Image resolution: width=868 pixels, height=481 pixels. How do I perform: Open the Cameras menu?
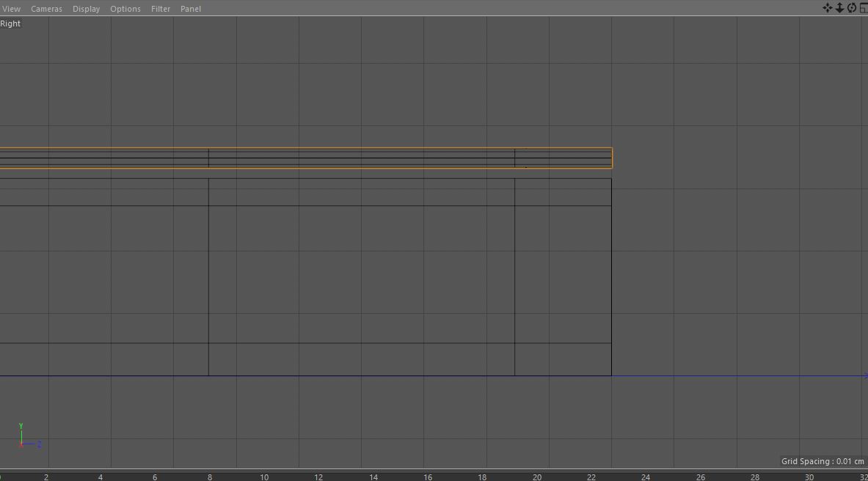coord(46,9)
